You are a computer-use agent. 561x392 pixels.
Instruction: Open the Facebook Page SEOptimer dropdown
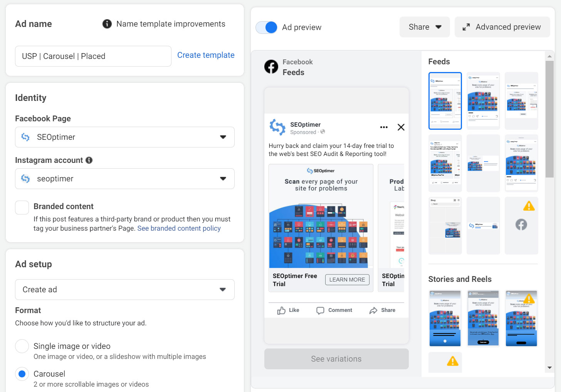(124, 137)
